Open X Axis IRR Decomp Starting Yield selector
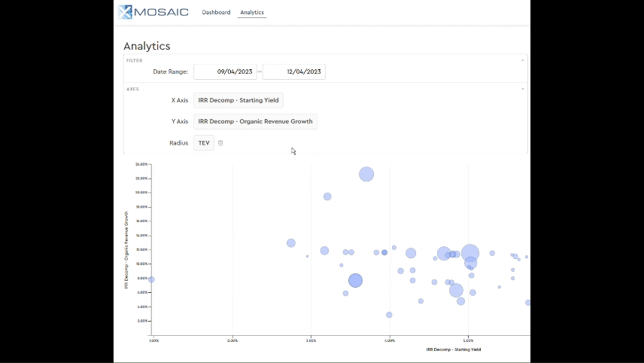The height and width of the screenshot is (363, 644). (238, 100)
